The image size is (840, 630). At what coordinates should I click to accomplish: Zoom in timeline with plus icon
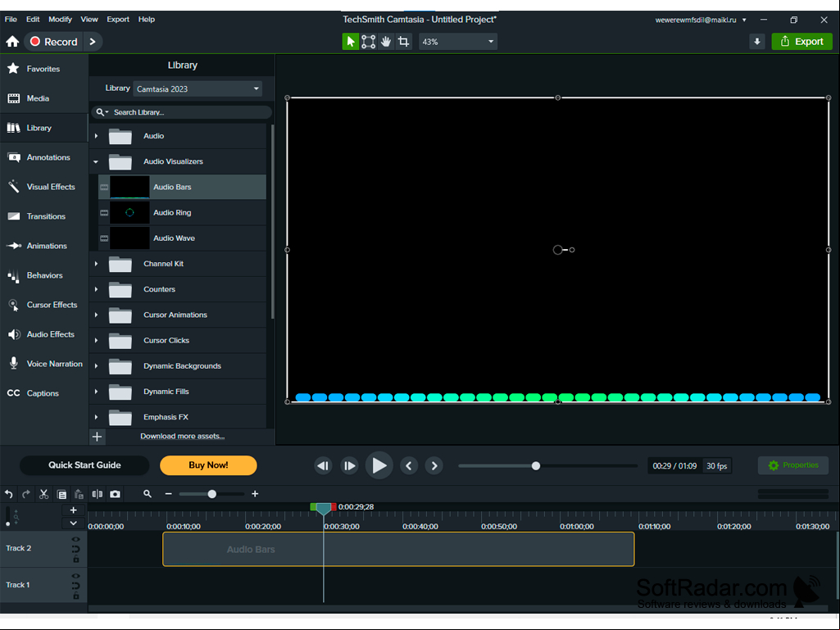coord(255,494)
